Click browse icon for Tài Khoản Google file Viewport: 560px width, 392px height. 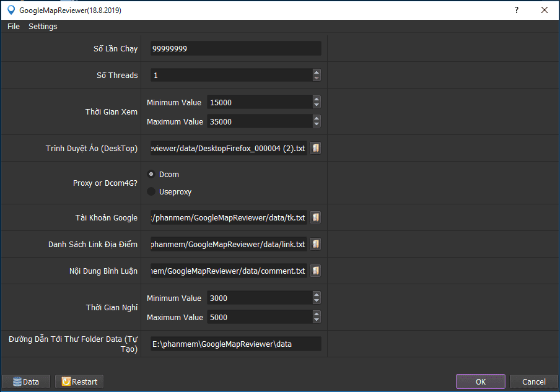click(315, 217)
